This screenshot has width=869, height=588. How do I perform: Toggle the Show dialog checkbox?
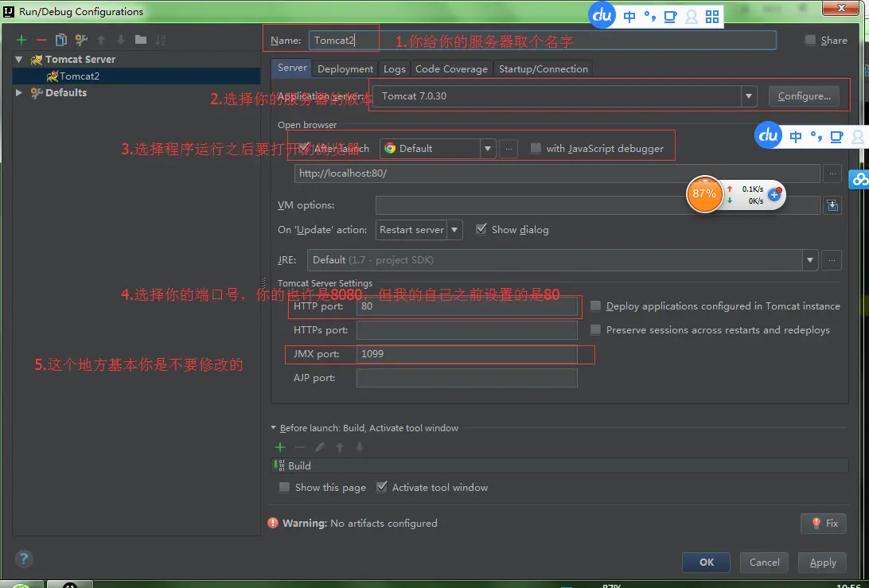[481, 229]
